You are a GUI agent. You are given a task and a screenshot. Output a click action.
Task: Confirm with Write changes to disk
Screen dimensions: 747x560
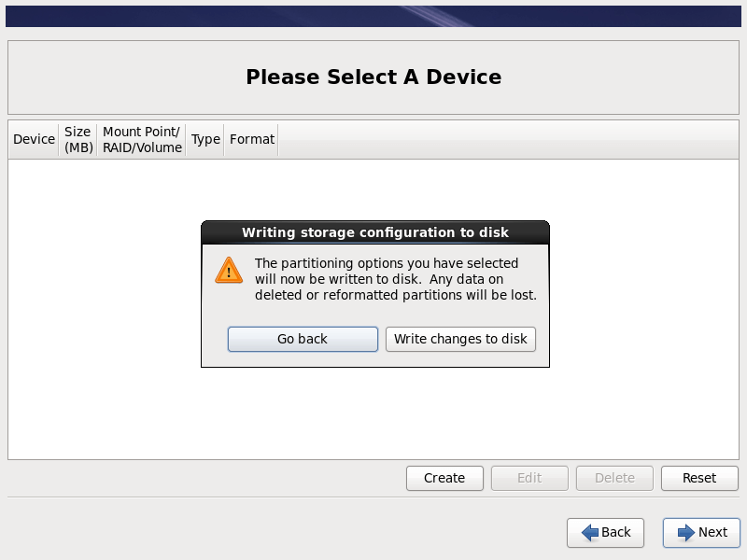pyautogui.click(x=460, y=339)
